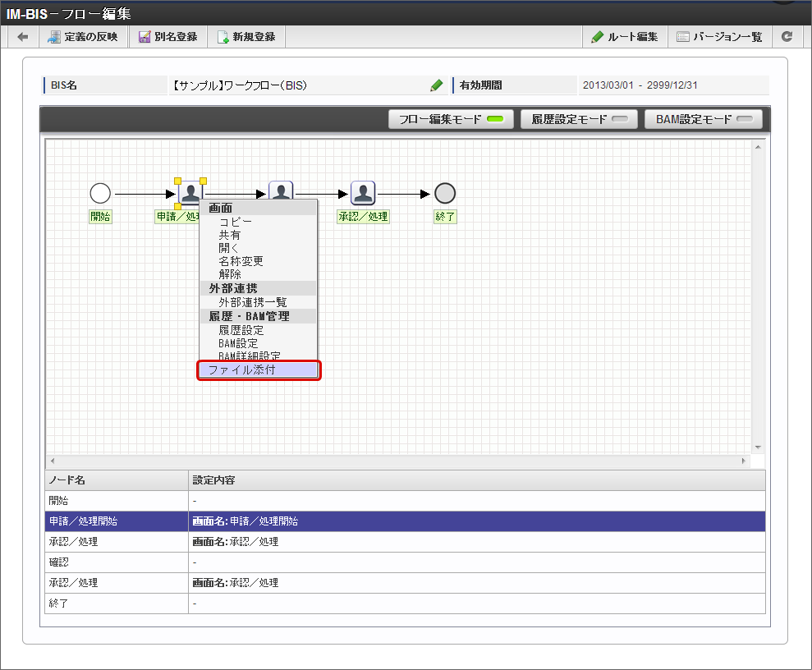Click the 別名登録 toolbar button
The height and width of the screenshot is (670, 812).
coord(168,37)
